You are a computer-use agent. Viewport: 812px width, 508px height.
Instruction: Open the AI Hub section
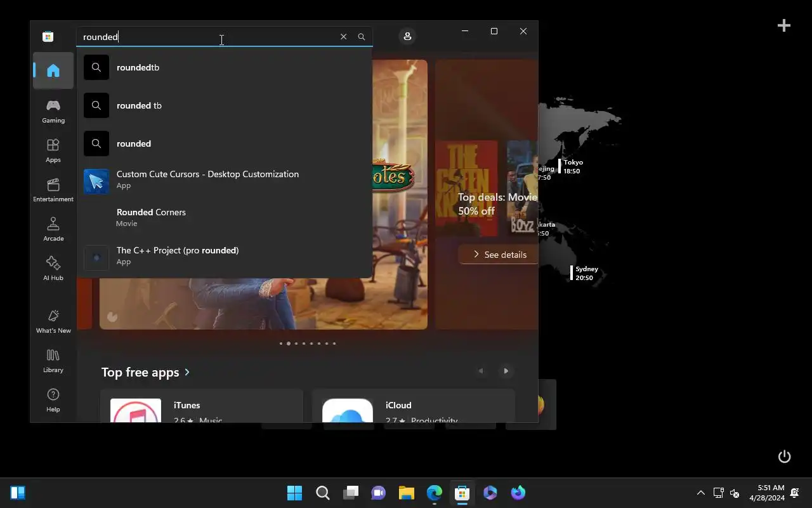click(53, 269)
